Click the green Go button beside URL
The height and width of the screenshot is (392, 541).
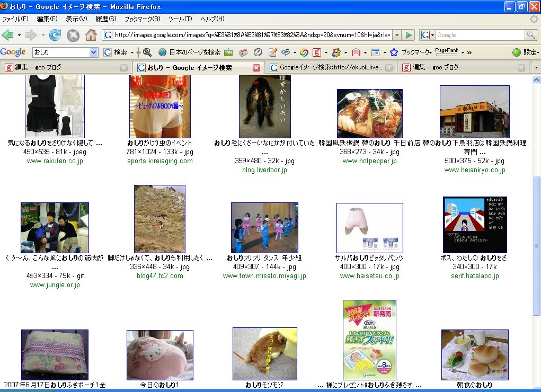click(x=408, y=35)
